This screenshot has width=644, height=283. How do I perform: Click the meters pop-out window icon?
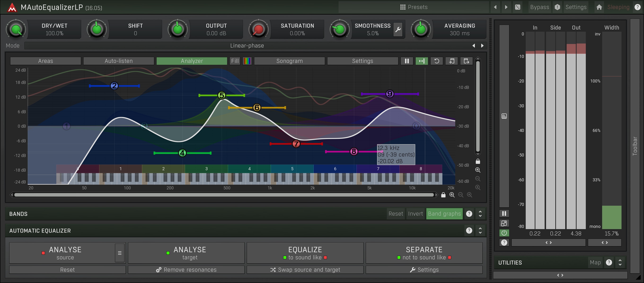click(504, 223)
